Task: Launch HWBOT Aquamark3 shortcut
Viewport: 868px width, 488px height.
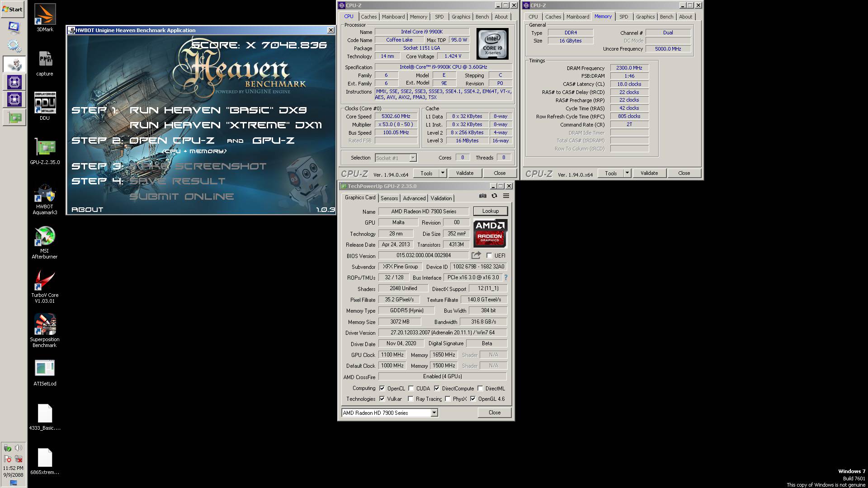Action: 45,199
